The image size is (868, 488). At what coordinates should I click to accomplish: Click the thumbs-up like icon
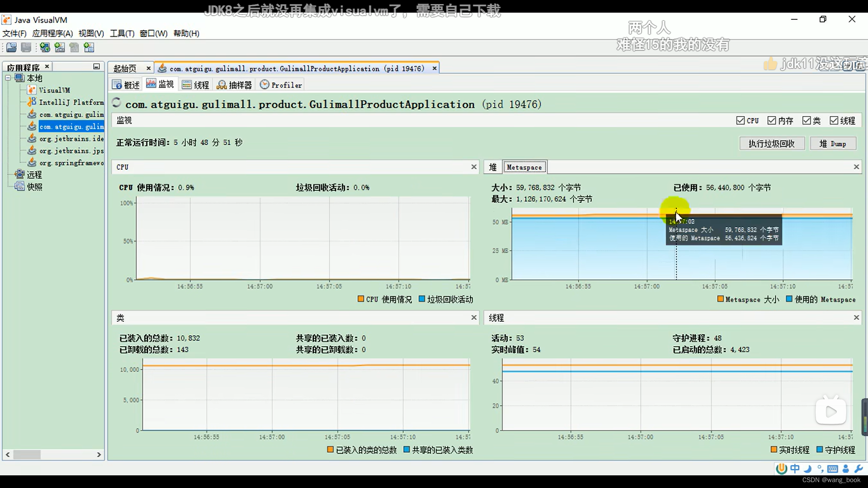(770, 64)
